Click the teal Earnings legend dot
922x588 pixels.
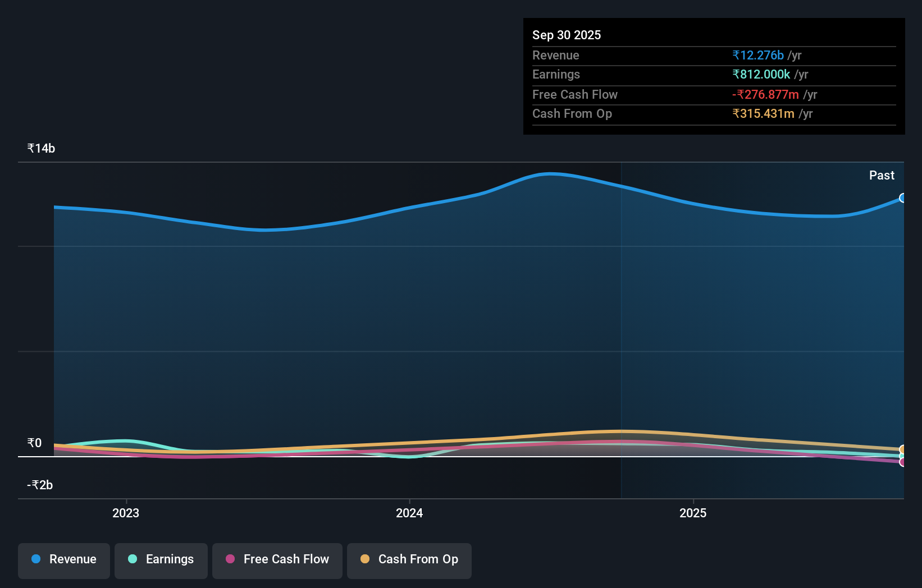[132, 559]
